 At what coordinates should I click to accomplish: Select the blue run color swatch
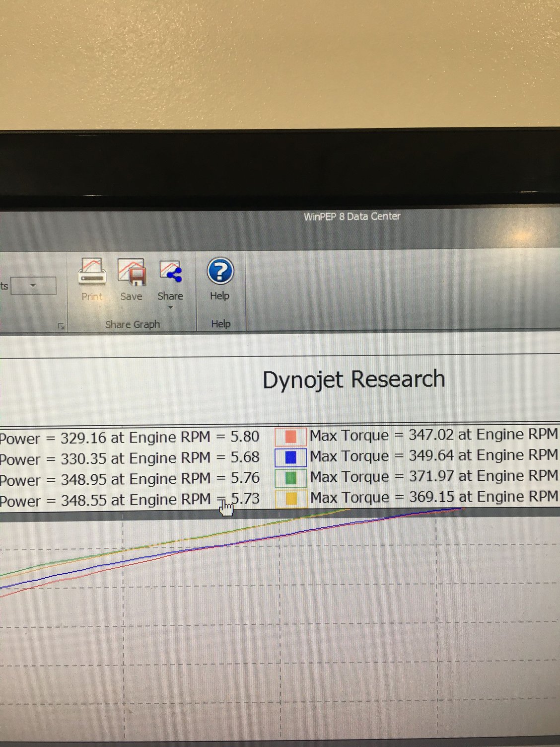click(290, 457)
